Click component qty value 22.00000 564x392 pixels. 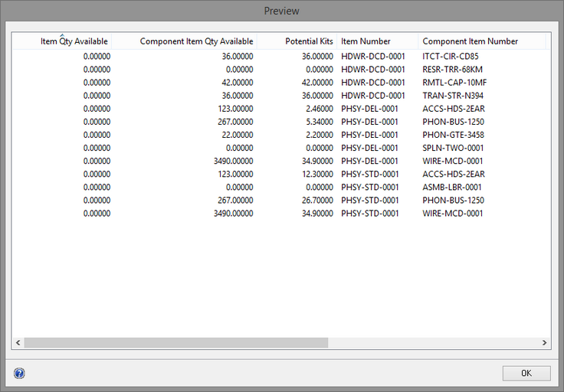238,135
